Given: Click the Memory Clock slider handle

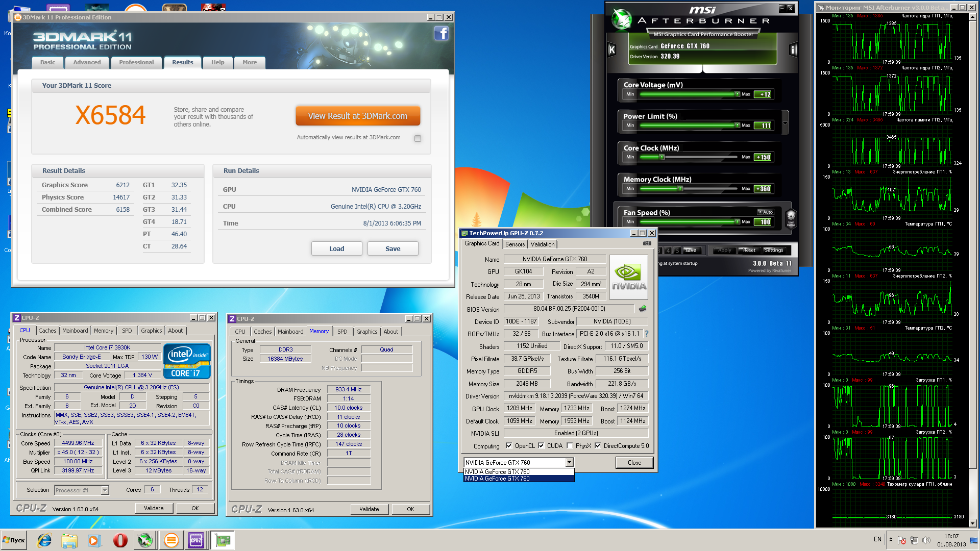Looking at the screenshot, I should click(680, 189).
